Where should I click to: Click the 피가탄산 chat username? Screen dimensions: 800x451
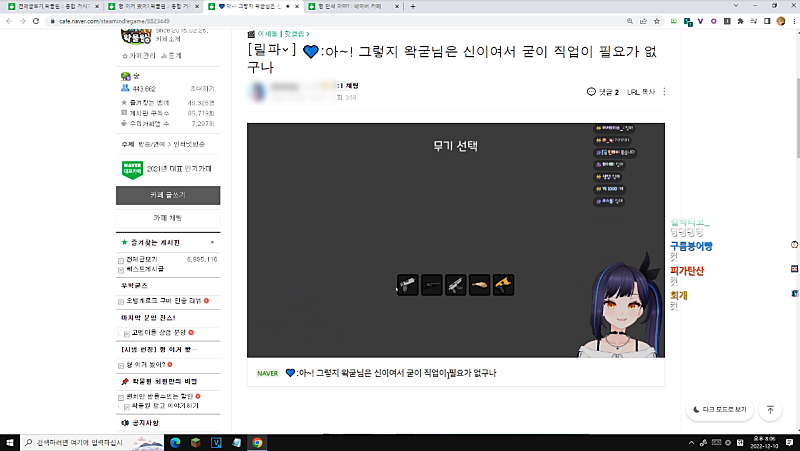pos(687,271)
